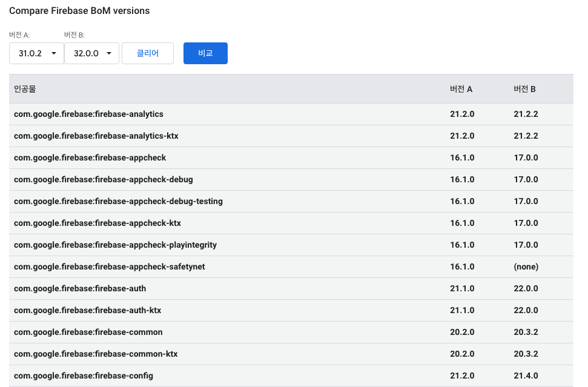
Task: Select version A 16.1.0 for firebase-appcheck-safetynet
Action: tap(462, 266)
